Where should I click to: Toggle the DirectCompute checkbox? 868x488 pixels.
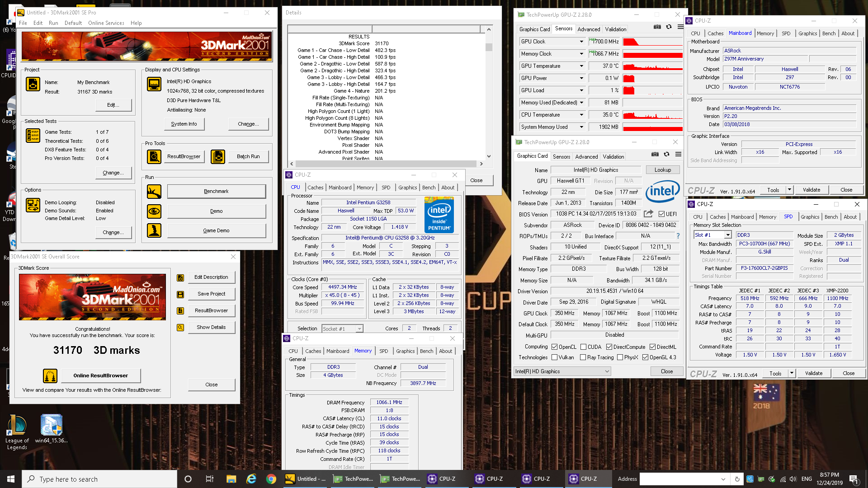click(x=609, y=347)
